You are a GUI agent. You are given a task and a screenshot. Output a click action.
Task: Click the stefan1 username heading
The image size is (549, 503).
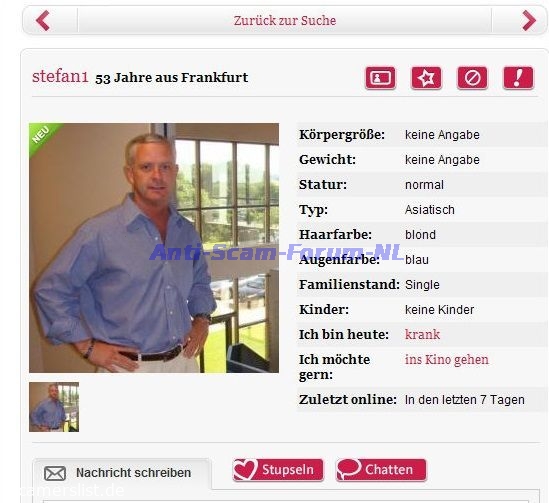pos(60,76)
